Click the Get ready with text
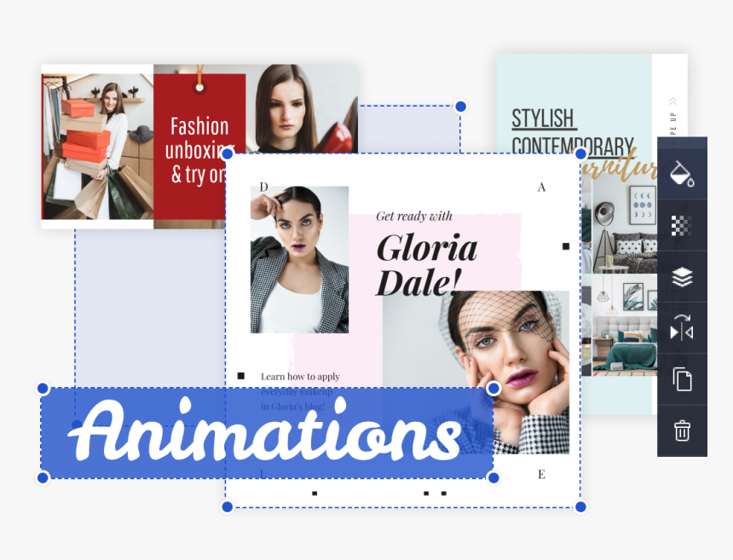Viewport: 733px width, 560px height. tap(414, 216)
